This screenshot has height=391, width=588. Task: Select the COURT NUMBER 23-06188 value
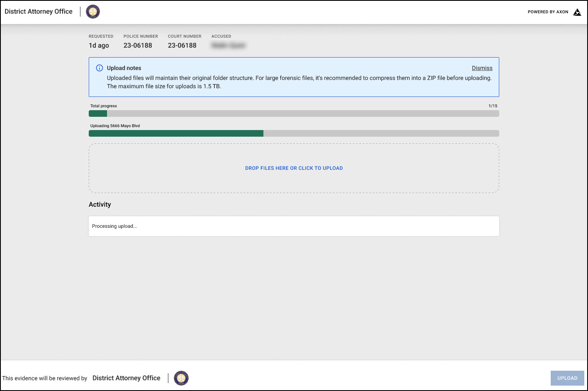point(182,45)
